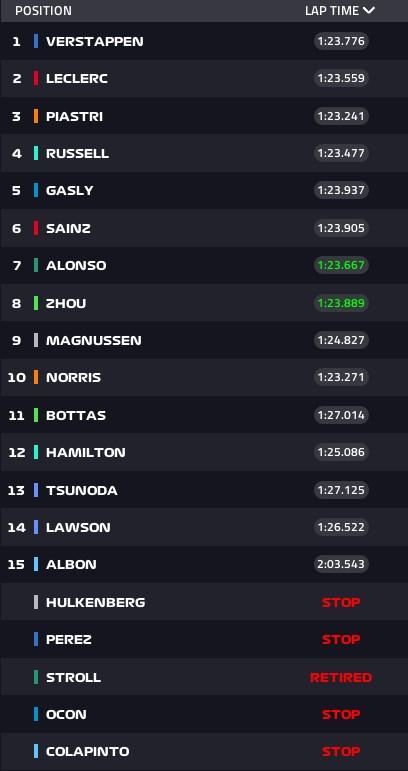The image size is (408, 771).
Task: Click Tsunoda's team color marker
Action: [36, 490]
